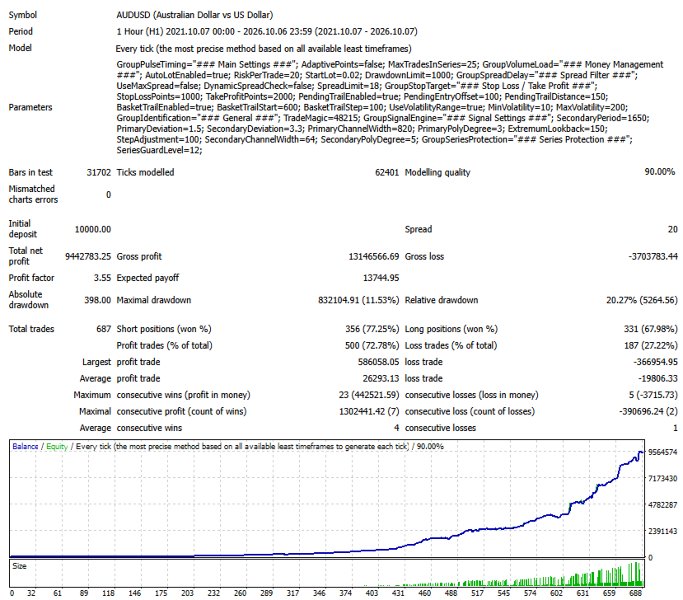Select the Absolute drawdown value 398.00

(x=98, y=300)
